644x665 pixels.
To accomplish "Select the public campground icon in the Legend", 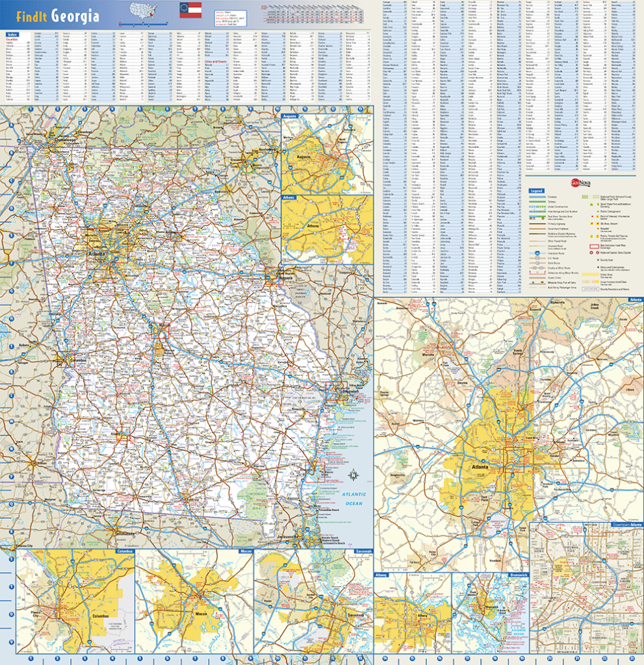I will coord(598,212).
